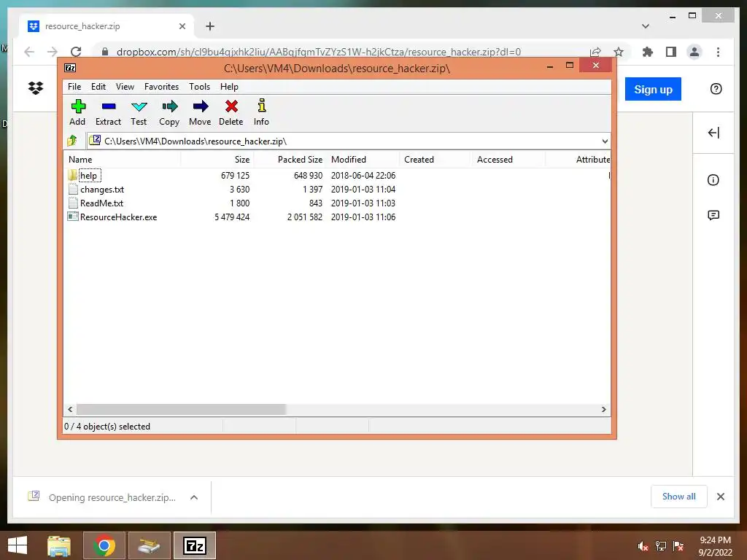Click the Dropbox logo on the page

36,87
